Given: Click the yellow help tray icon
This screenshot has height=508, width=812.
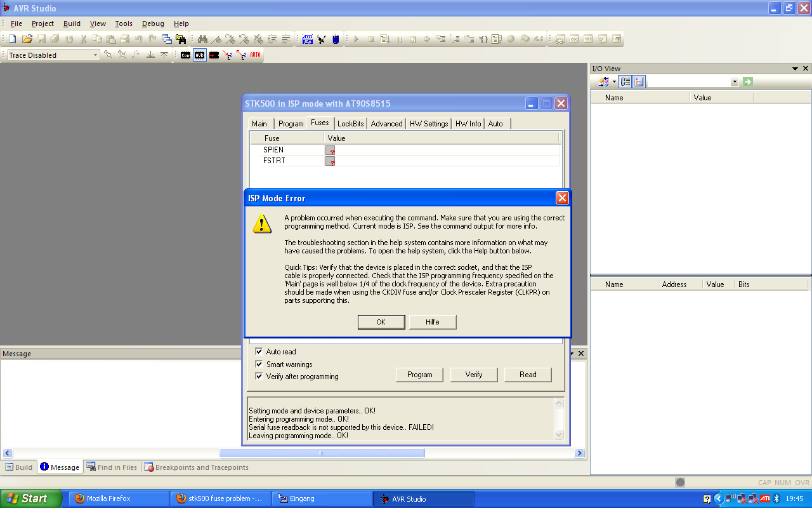Looking at the screenshot, I should click(x=707, y=499).
